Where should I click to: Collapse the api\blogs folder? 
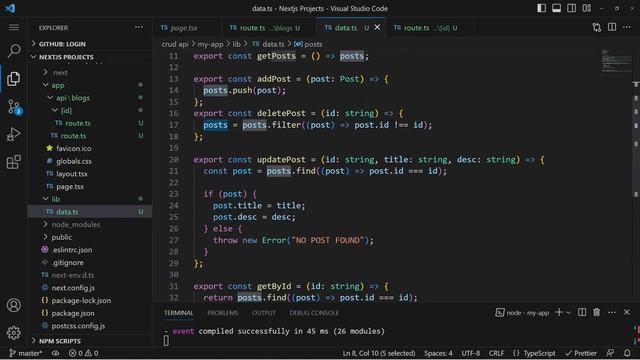point(90,98)
